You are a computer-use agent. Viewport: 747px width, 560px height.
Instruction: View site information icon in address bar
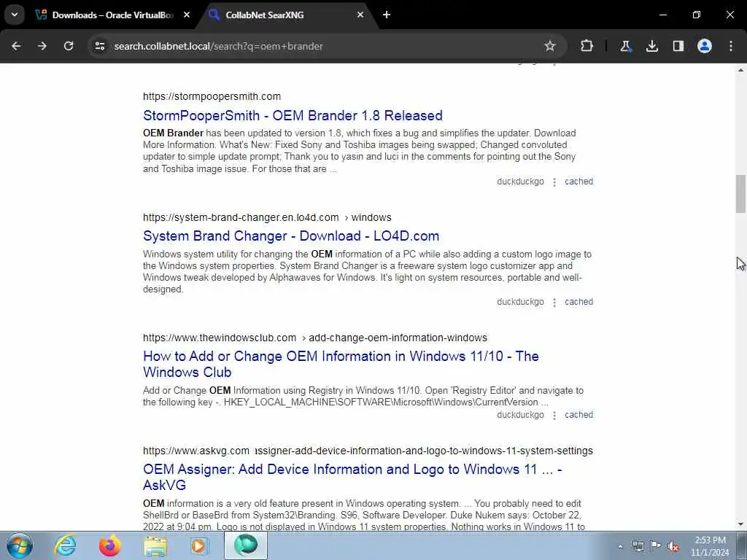[100, 46]
